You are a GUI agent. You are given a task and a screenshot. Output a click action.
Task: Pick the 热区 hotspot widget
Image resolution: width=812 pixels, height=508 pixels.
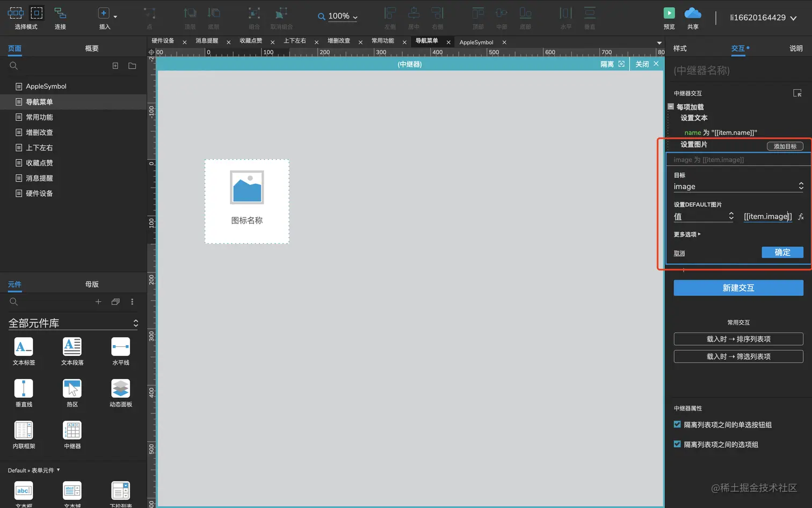tap(72, 393)
